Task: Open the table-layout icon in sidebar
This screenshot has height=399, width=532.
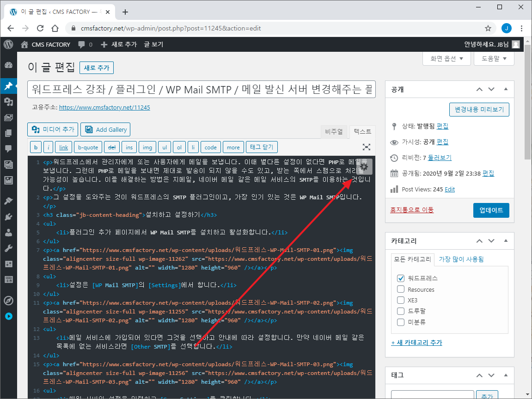Action: pyautogui.click(x=8, y=280)
